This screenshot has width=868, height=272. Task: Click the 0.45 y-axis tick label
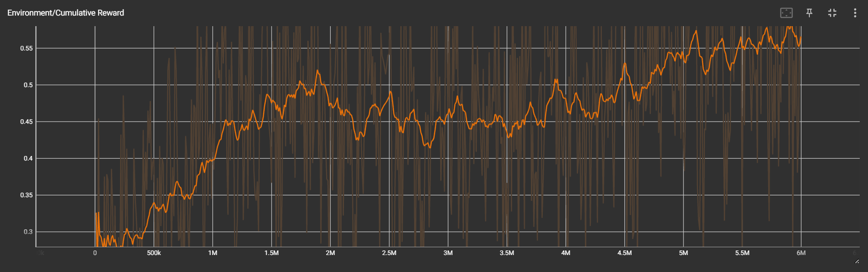27,122
